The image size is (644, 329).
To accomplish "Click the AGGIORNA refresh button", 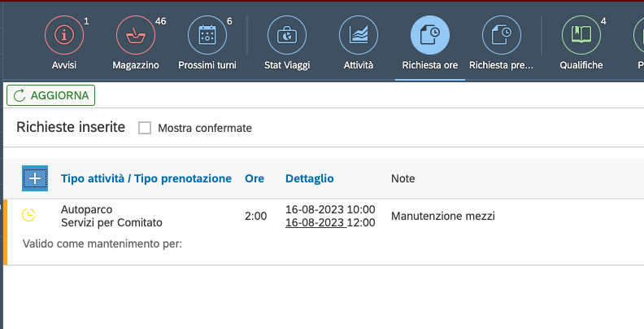I will (51, 95).
